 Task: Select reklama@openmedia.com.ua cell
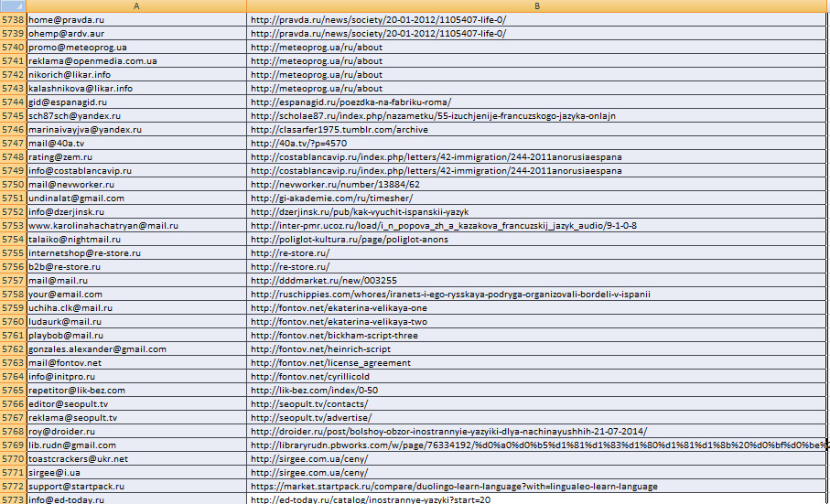coord(136,60)
